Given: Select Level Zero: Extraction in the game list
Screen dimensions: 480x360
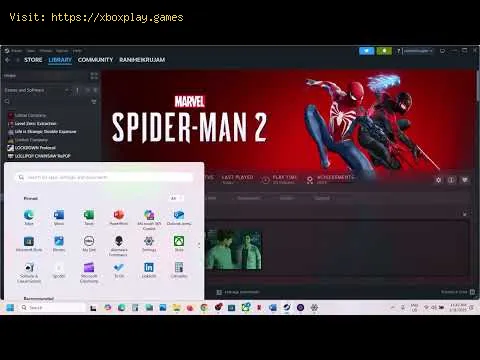Looking at the screenshot, I should pyautogui.click(x=32, y=123).
